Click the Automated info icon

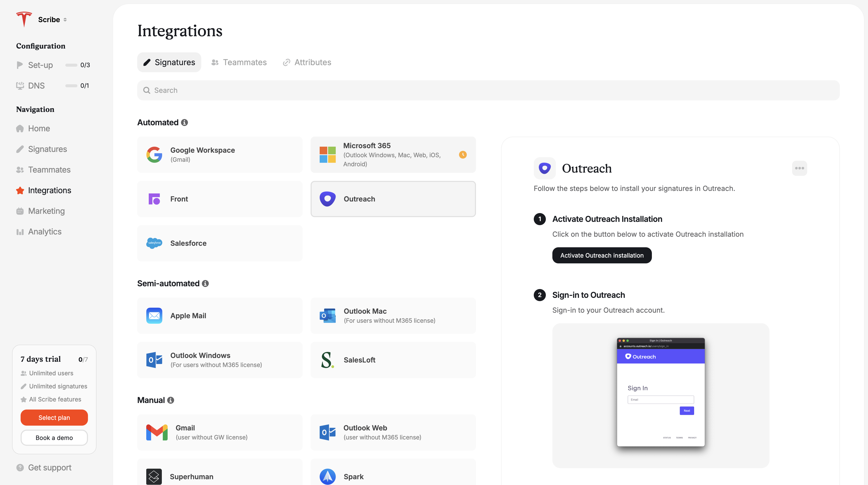[x=184, y=123]
